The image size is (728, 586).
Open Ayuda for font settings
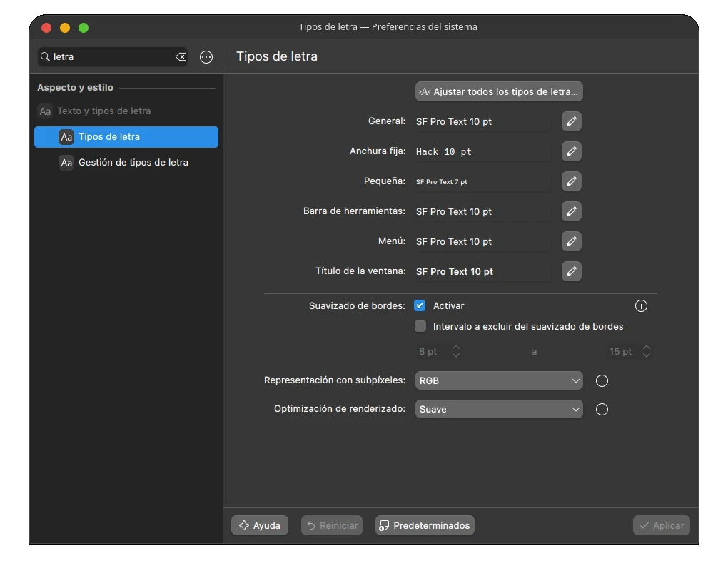click(x=259, y=525)
